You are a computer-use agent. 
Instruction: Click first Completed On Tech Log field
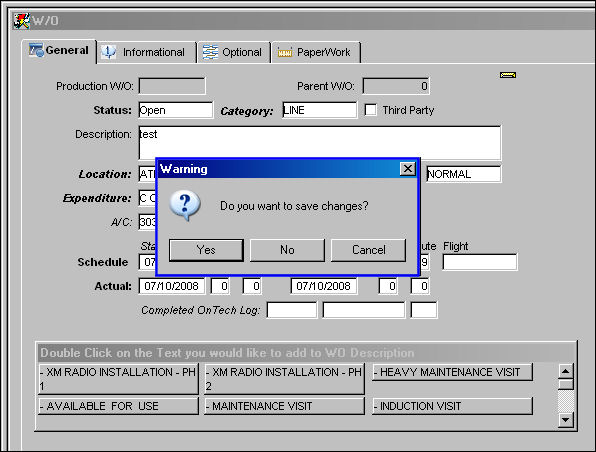coord(292,310)
